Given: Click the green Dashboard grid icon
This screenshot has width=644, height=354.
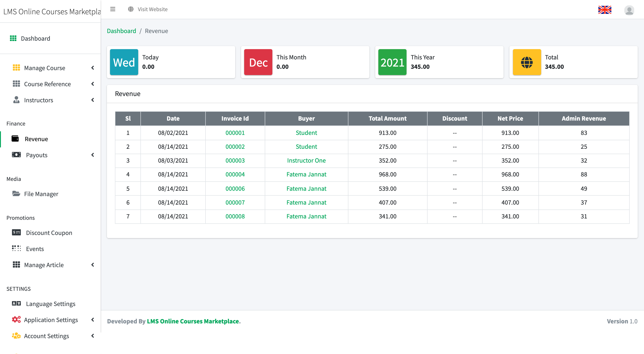Looking at the screenshot, I should click(x=13, y=38).
